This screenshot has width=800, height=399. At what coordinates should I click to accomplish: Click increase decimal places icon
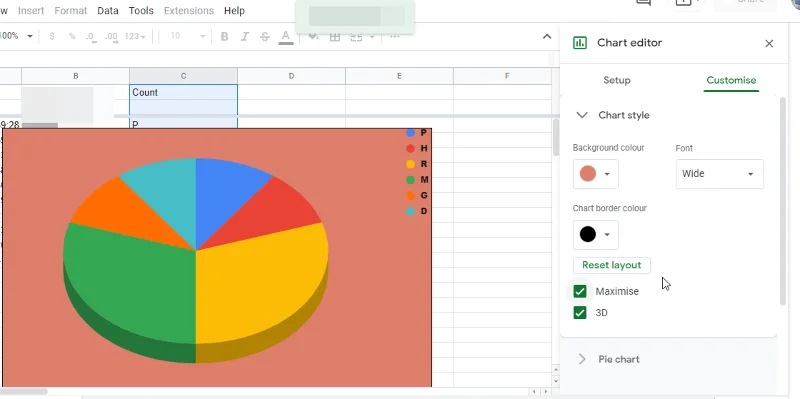coord(111,37)
